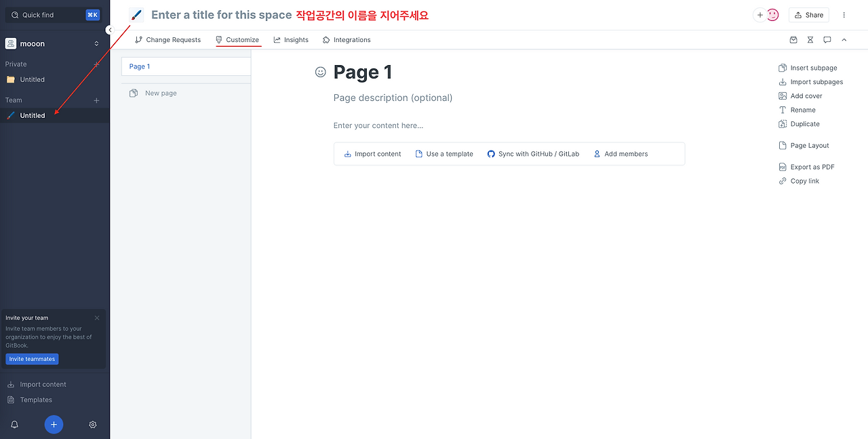Switch to the Insights tab
Screen dimensions: 868x439
[x=291, y=39]
